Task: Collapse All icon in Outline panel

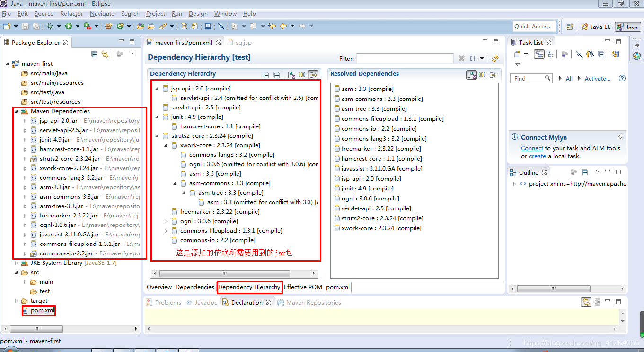Action: 585,172
